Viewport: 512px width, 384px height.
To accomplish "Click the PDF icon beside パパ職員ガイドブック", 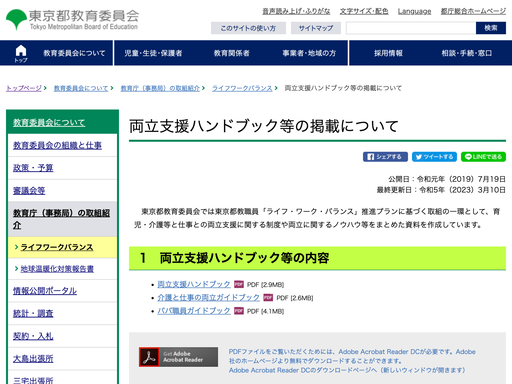I will pos(239,311).
